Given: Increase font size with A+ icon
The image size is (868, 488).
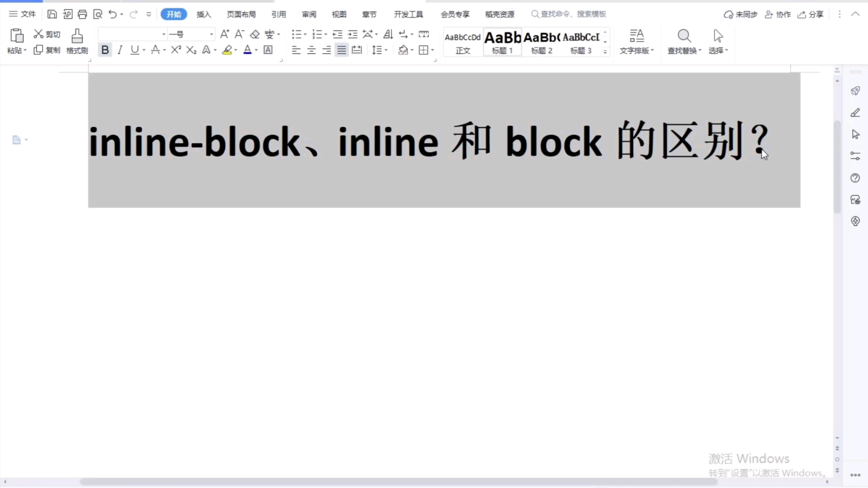Looking at the screenshot, I should click(225, 34).
